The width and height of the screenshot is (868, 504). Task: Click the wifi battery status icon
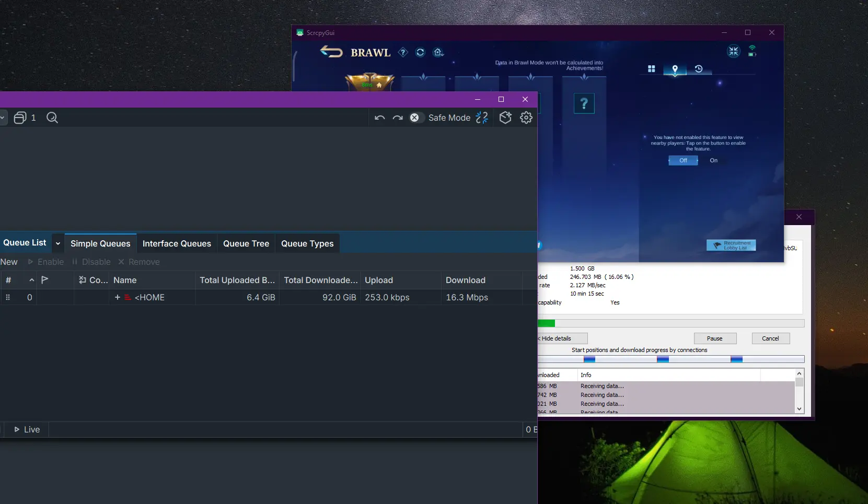coord(752,51)
